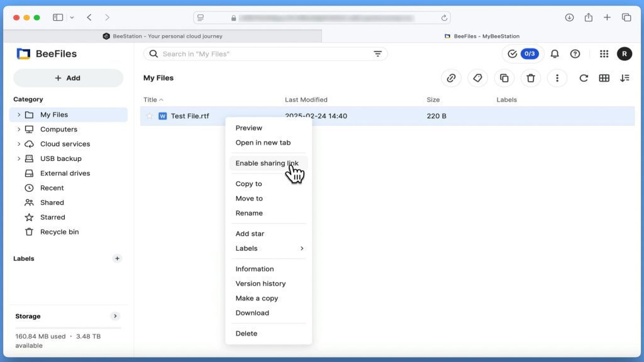Click the BeeFiles logo icon

coord(23,54)
